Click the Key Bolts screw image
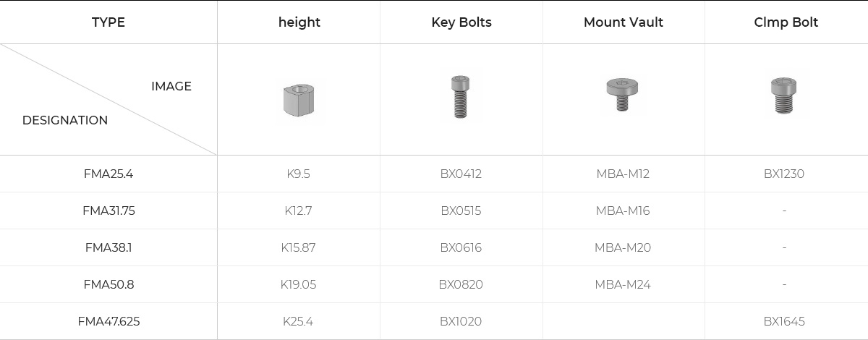The height and width of the screenshot is (340, 868). [x=460, y=97]
